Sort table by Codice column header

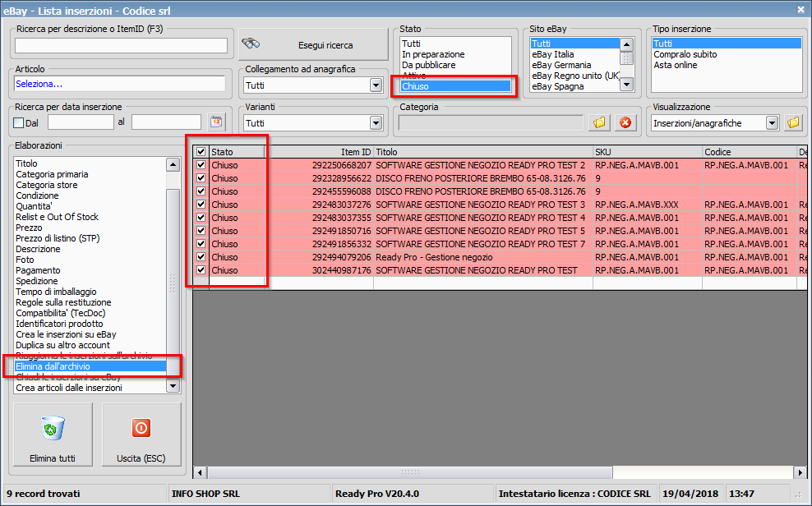click(x=749, y=152)
